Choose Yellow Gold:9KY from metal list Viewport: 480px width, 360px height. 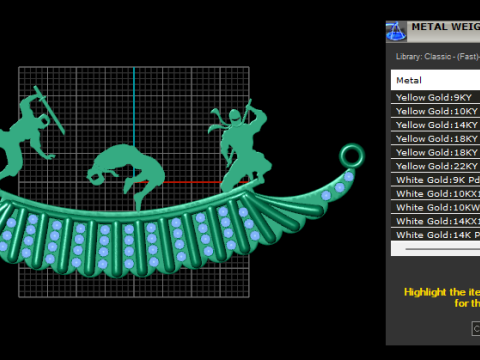[435, 97]
